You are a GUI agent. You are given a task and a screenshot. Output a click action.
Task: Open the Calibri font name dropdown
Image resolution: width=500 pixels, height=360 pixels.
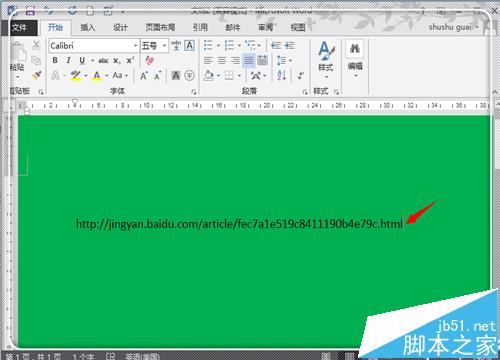tap(136, 46)
